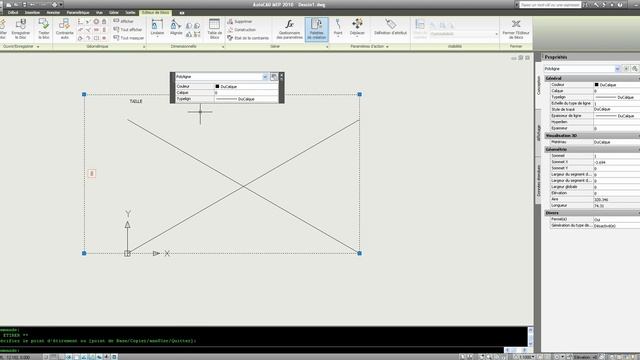This screenshot has width=640, height=360.
Task: Open the Insertion ribbon tab
Action: pyautogui.click(x=32, y=13)
